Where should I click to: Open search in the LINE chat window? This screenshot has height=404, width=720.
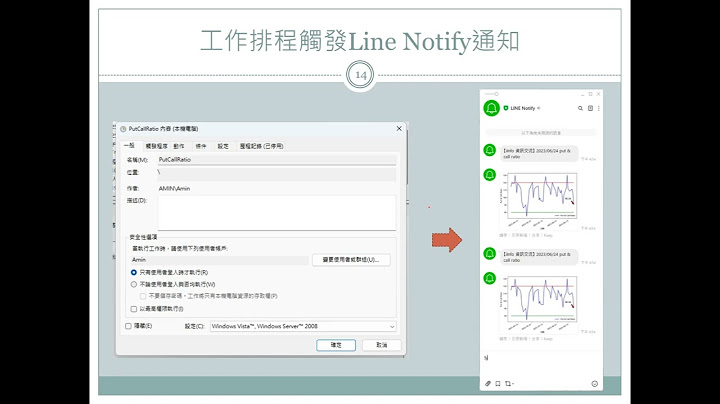tap(580, 108)
